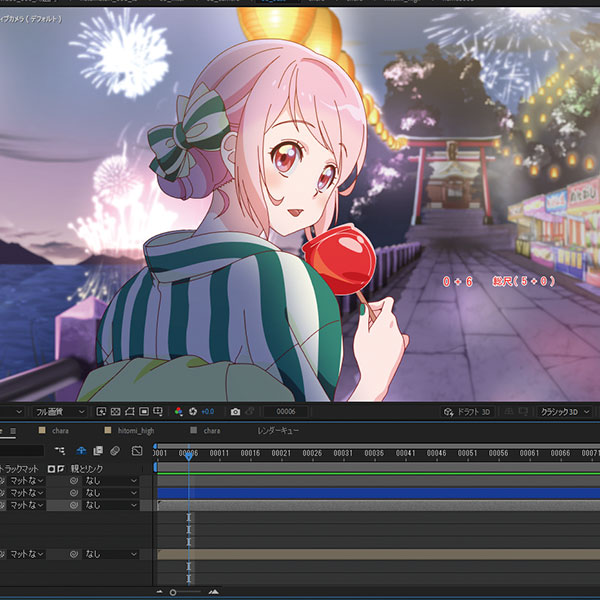The height and width of the screenshot is (600, 600).
Task: Open the active timeline panel menu icon
Action: pyautogui.click(x=13, y=431)
